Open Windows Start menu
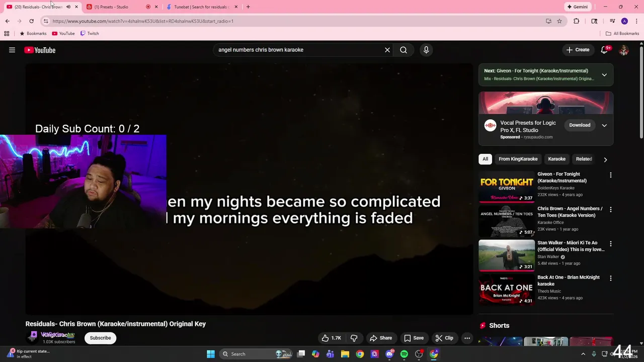644x362 pixels. pyautogui.click(x=211, y=354)
